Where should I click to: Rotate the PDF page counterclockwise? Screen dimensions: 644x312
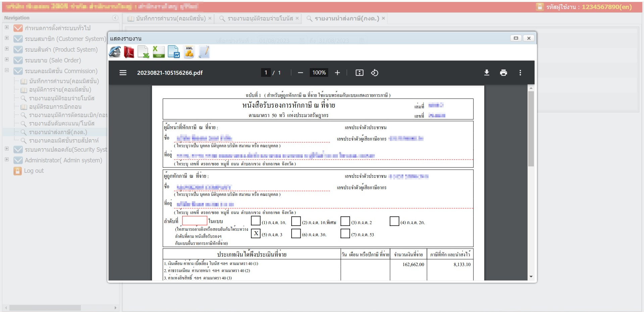[375, 73]
